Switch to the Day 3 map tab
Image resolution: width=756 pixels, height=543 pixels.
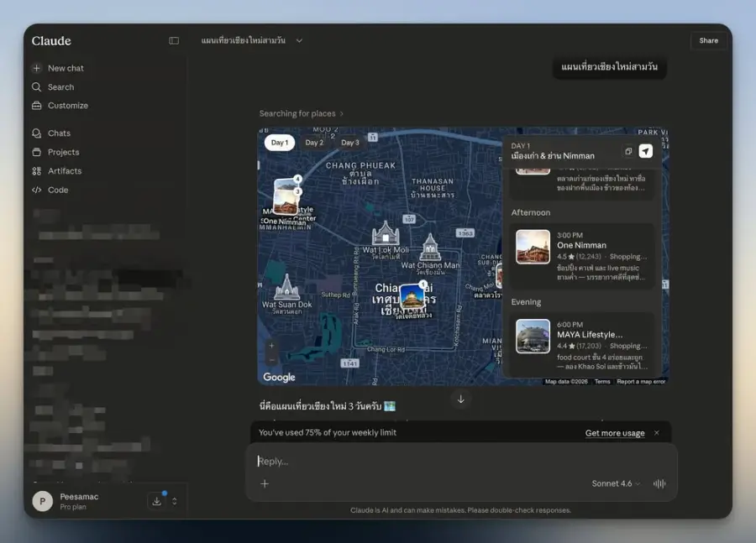point(350,143)
